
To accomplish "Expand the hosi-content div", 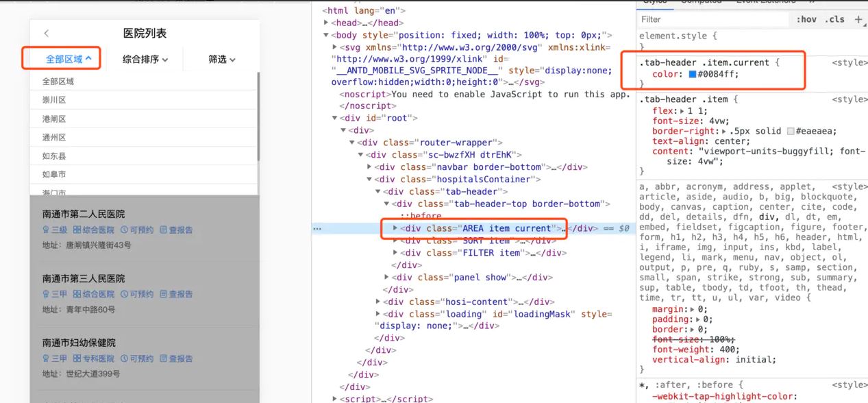I will tap(378, 302).
